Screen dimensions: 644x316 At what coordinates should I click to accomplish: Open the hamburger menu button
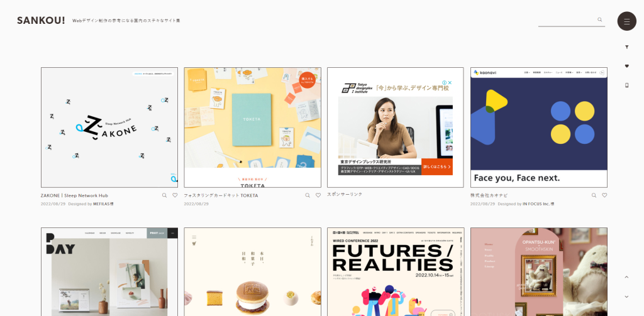(627, 21)
